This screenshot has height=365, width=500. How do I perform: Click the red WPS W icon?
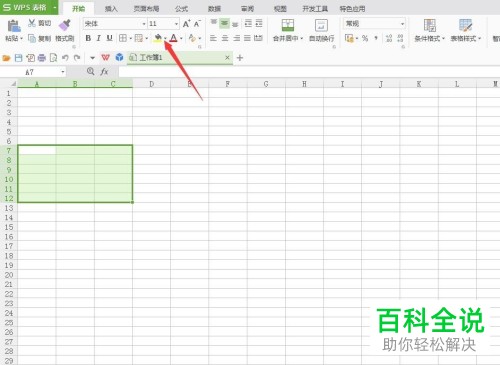tap(105, 58)
